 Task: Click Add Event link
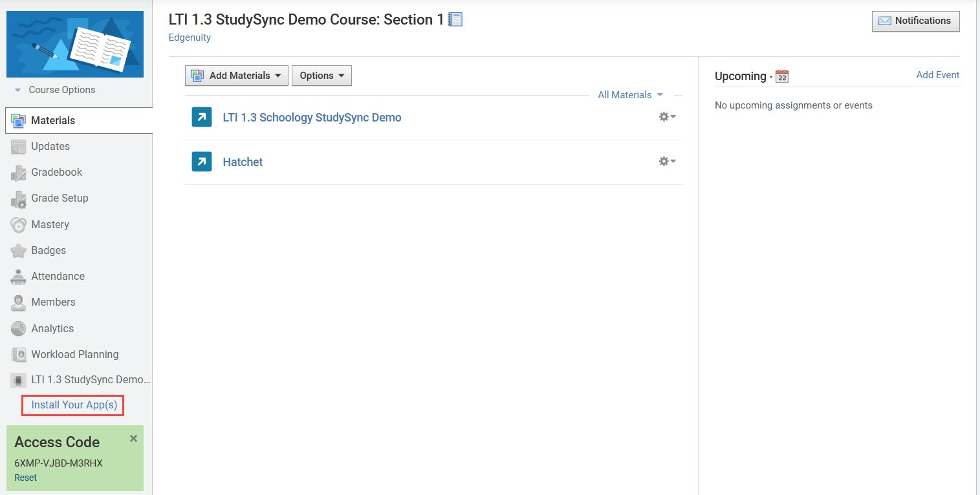point(938,75)
